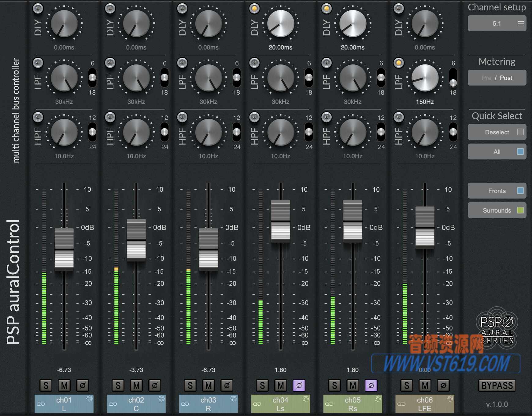Invert phase on ch03 R
Image resolution: width=532 pixels, height=416 pixels.
click(227, 385)
